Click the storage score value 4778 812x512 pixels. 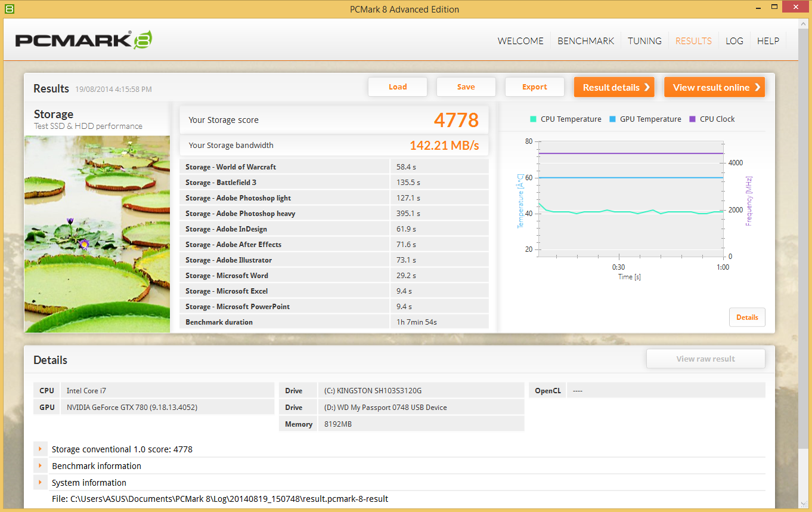[x=456, y=120]
